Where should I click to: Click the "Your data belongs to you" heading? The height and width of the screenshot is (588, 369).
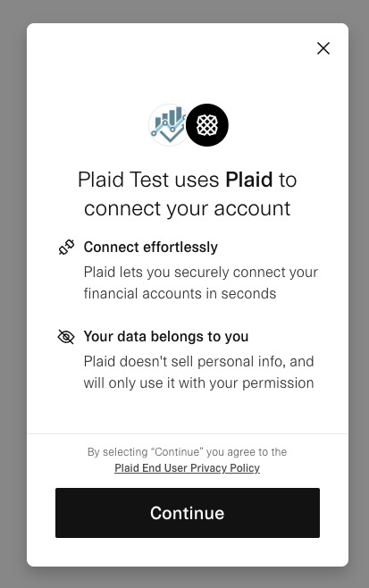pos(166,336)
